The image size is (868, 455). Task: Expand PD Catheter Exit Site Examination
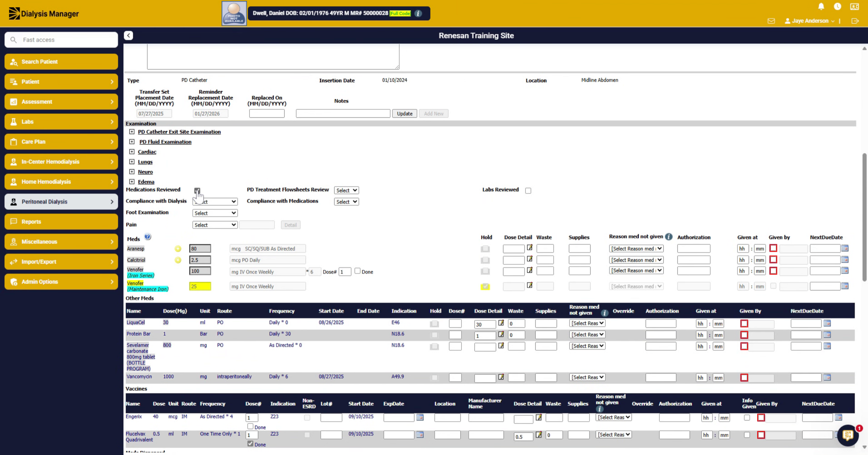coord(132,132)
